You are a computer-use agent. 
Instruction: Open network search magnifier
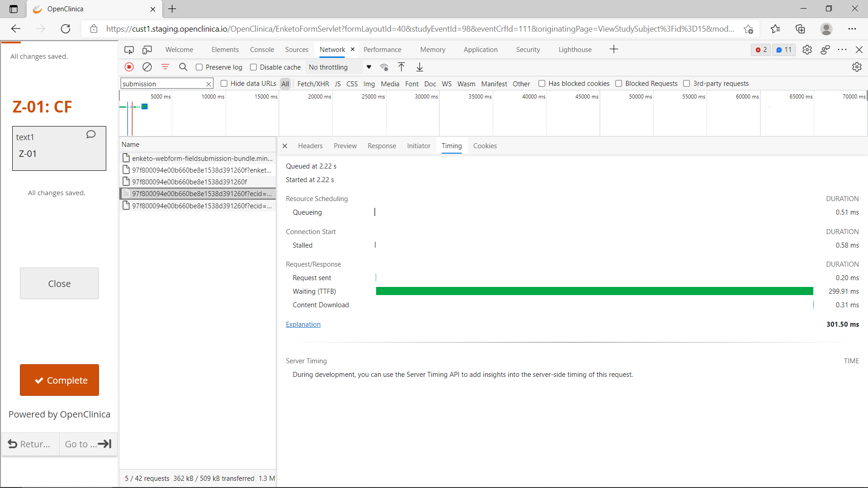183,67
